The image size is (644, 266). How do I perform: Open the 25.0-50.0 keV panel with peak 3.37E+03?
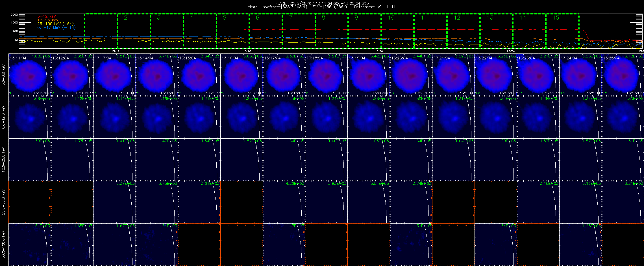coord(114,202)
